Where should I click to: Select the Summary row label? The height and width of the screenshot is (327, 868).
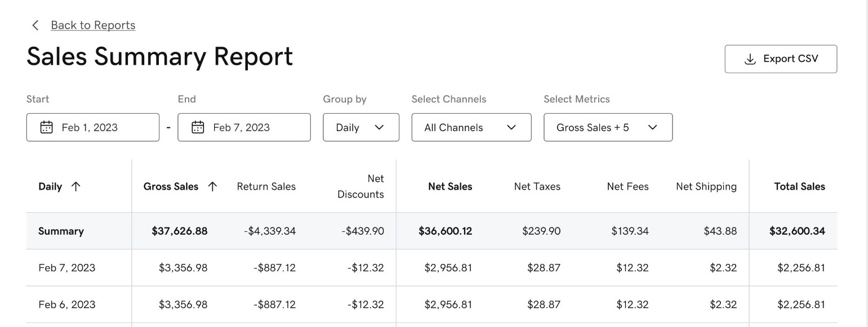tap(61, 231)
